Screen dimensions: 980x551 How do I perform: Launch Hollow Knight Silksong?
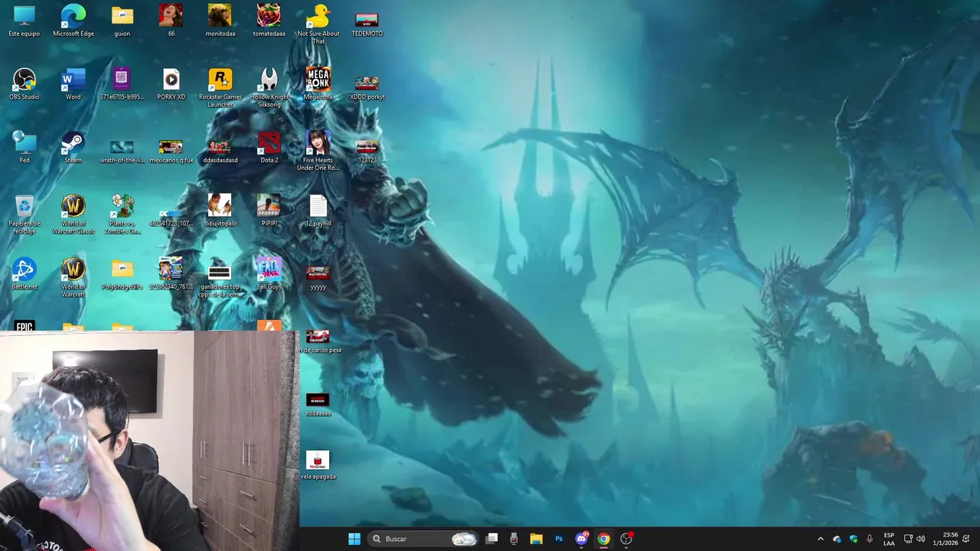pyautogui.click(x=269, y=88)
